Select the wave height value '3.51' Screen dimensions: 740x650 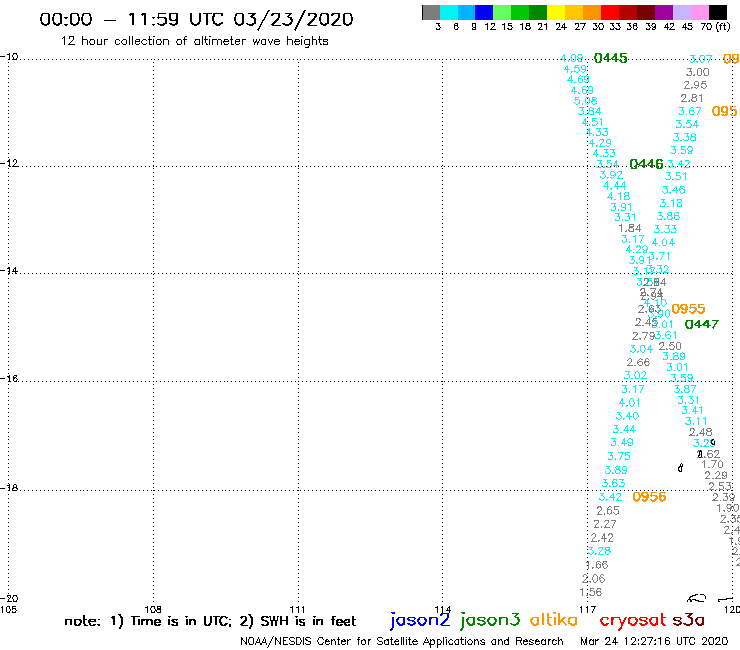tap(676, 176)
